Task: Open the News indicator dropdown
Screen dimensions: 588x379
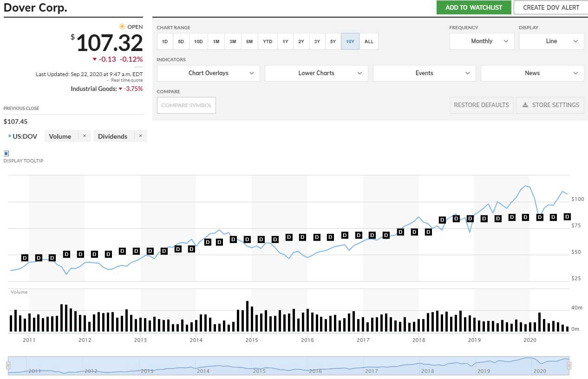Action: (532, 73)
